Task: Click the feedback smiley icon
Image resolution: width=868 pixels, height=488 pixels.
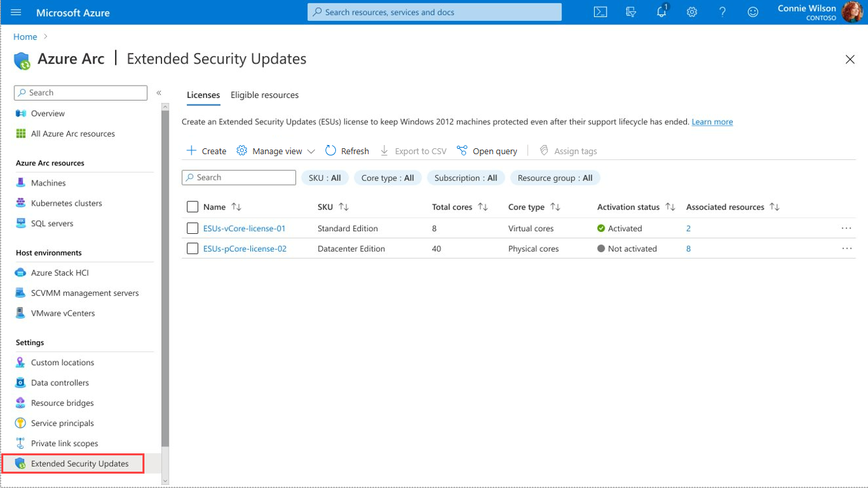Action: tap(753, 12)
